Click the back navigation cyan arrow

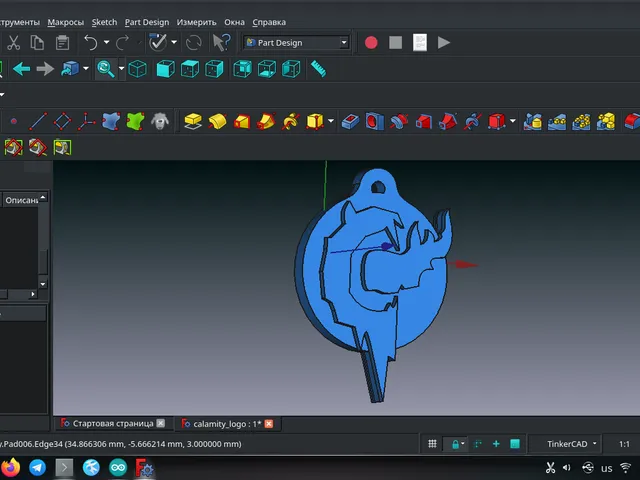(22, 69)
